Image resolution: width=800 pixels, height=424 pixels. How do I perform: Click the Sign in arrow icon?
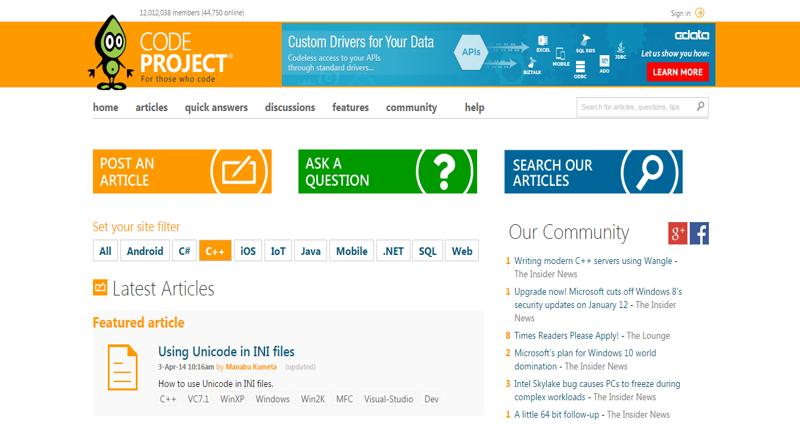click(x=700, y=13)
